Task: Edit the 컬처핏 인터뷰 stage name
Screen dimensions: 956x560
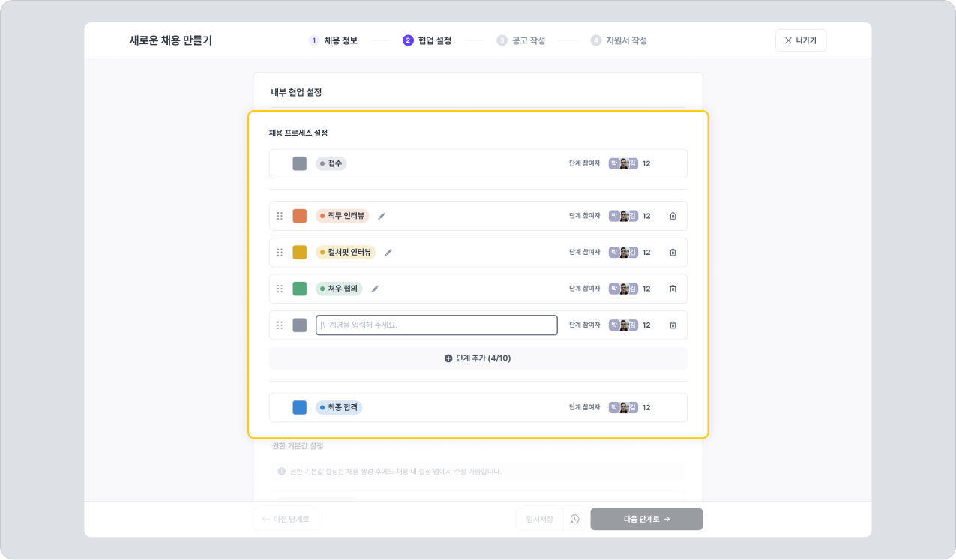Action: tap(388, 253)
